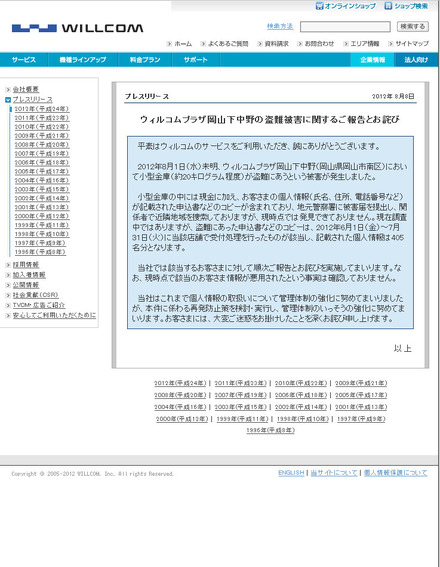Image resolution: width=440 pixels, height=567 pixels.
Task: Select the サービス navigation tab
Action: pos(24,60)
